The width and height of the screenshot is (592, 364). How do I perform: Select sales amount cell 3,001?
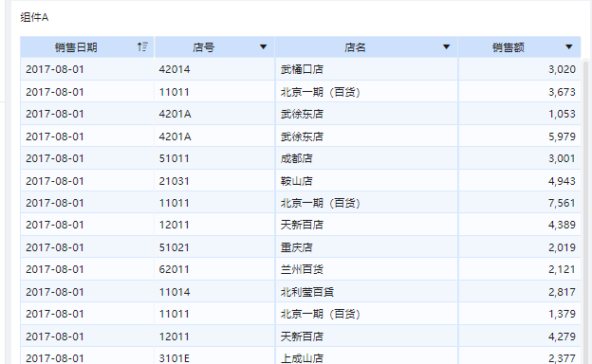point(520,158)
